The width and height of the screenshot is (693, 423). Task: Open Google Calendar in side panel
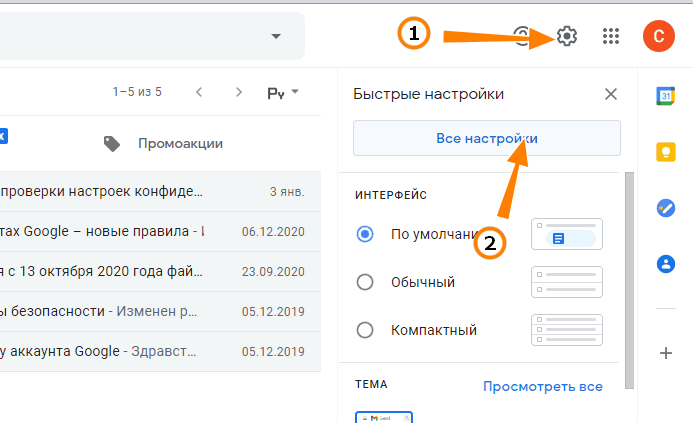664,96
